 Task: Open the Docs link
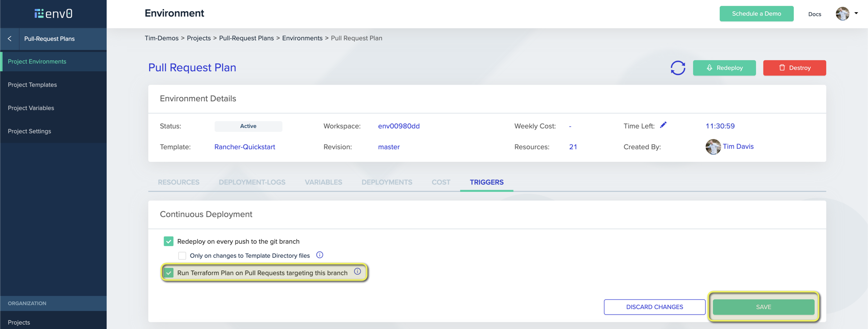tap(815, 14)
